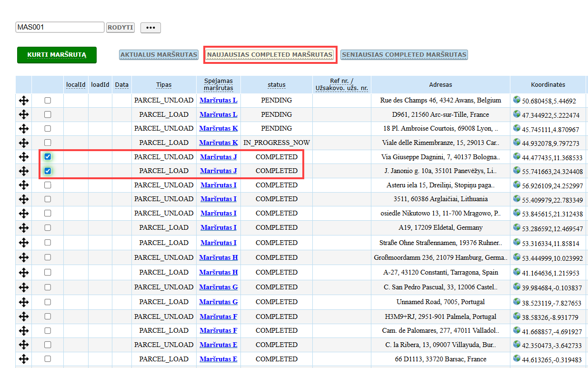Viewport: 588px width, 368px height.
Task: Open the three-dots options button
Action: 150,28
